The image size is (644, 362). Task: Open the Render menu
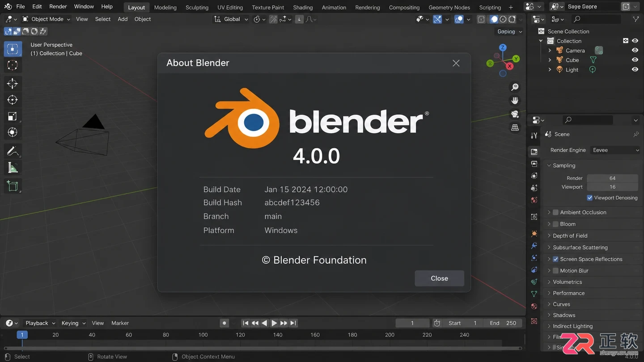[x=58, y=7]
